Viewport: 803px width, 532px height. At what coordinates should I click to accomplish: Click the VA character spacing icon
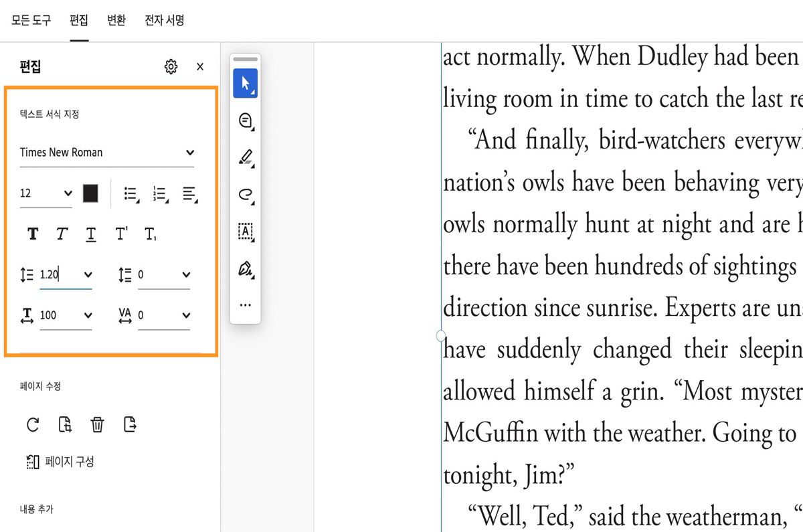coord(125,315)
